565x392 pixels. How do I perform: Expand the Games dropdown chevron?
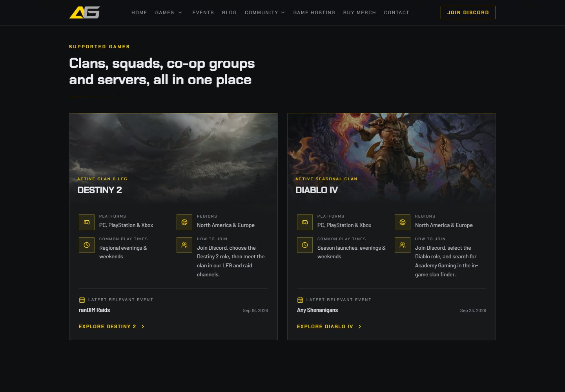tap(180, 13)
